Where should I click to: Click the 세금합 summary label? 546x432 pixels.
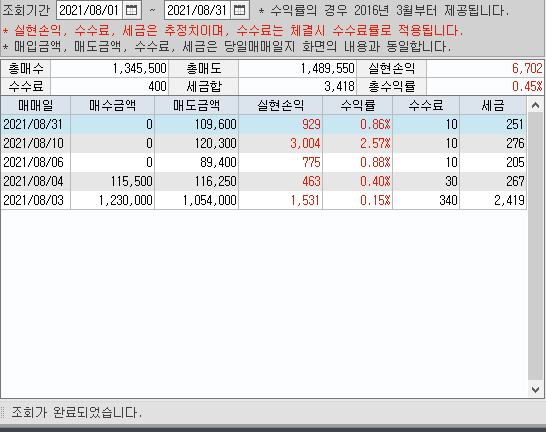[204, 86]
